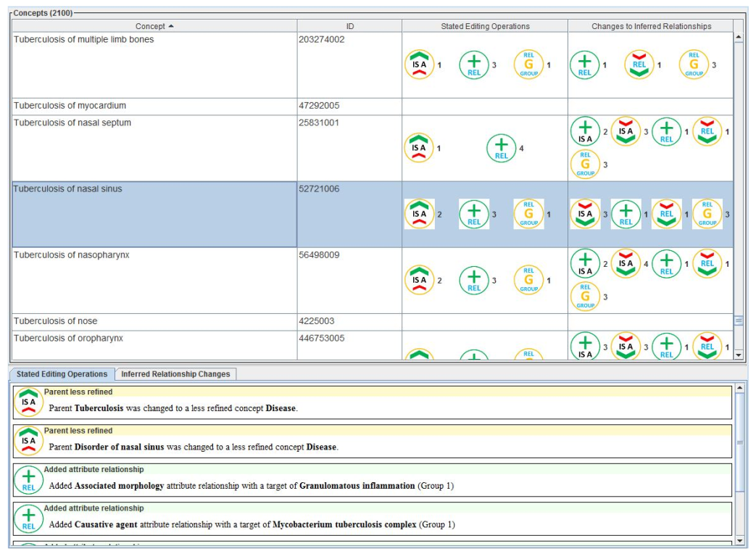
Task: Click REL icon beside Causative agent entry
Action: (x=28, y=519)
